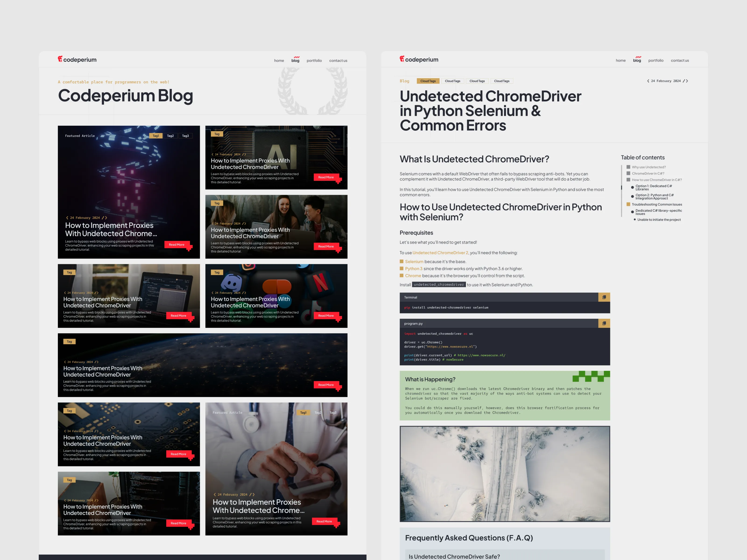Click the snowy aerial road image

[504, 474]
